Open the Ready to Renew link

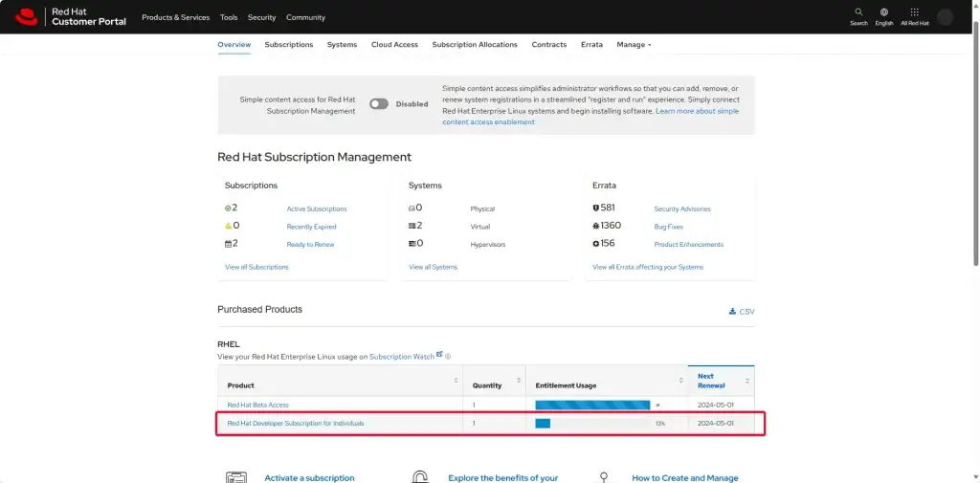311,244
